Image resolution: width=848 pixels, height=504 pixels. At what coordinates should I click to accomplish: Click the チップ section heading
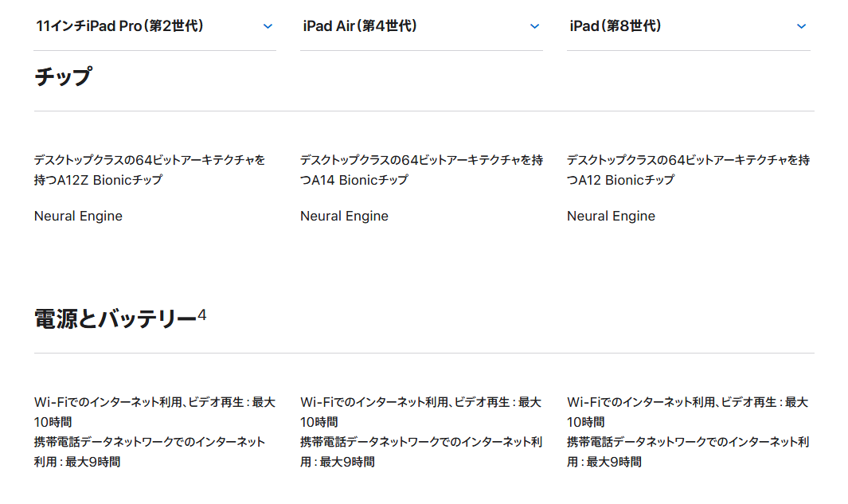63,77
